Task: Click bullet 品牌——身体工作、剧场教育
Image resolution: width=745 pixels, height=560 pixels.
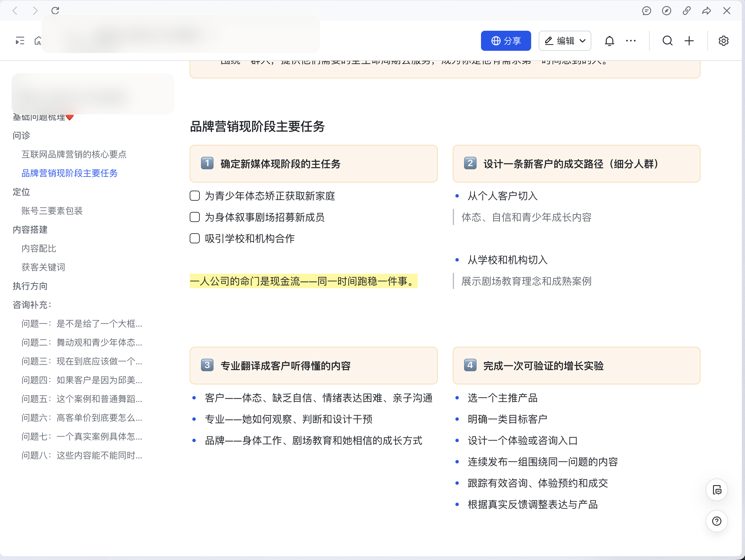Action: coord(314,441)
